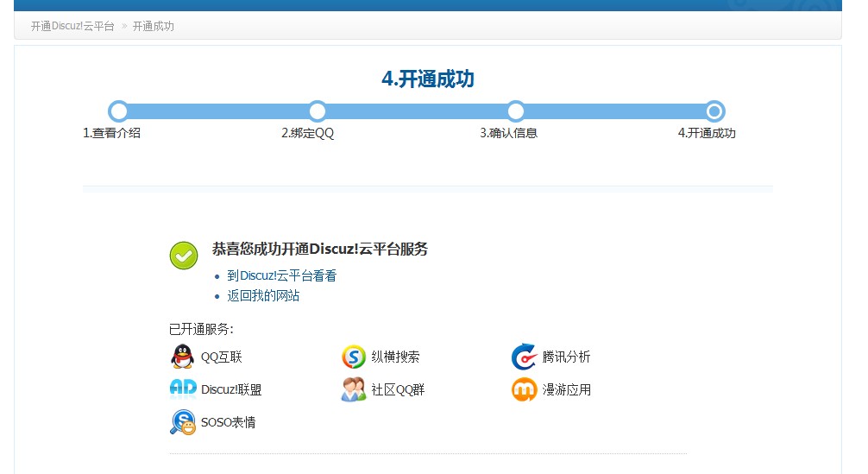
Task: Click the 恭喜您成功开通Discuz!云平台服务 heading
Action: pos(320,250)
